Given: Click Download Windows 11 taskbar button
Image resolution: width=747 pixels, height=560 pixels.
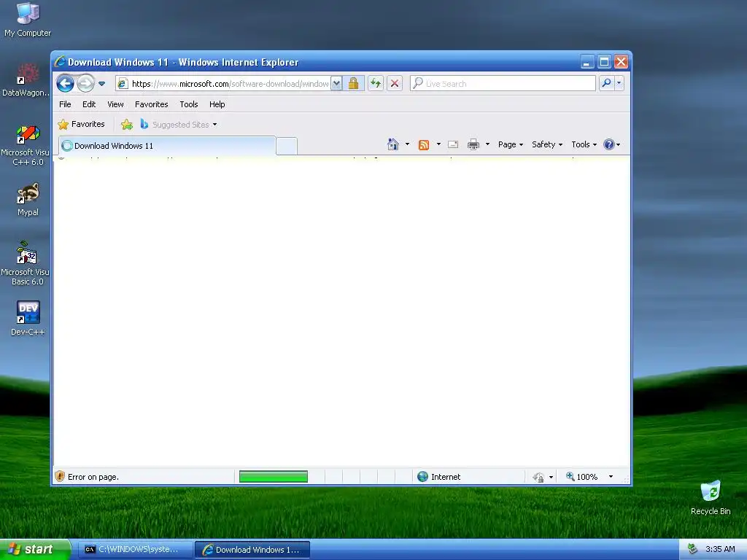Looking at the screenshot, I should [252, 550].
